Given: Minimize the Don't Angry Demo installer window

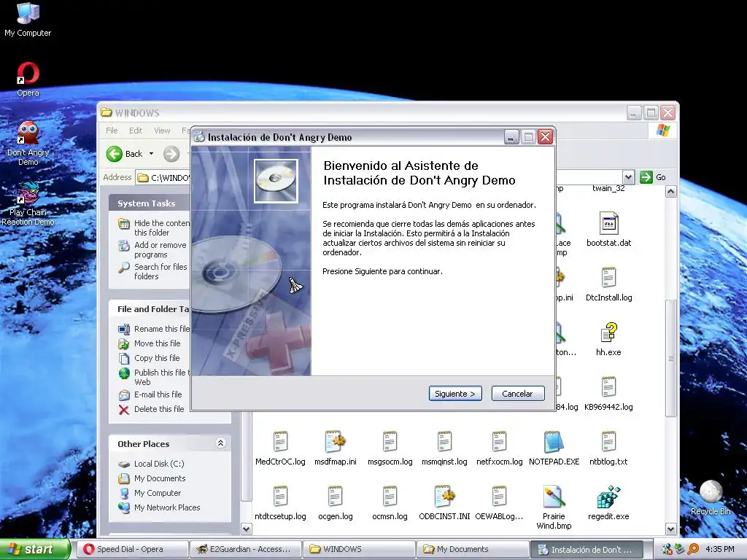Looking at the screenshot, I should (511, 137).
